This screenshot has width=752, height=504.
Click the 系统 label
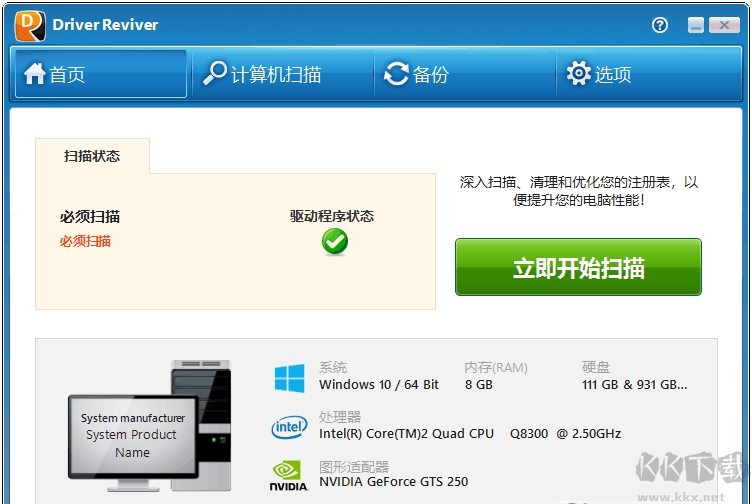coord(333,367)
